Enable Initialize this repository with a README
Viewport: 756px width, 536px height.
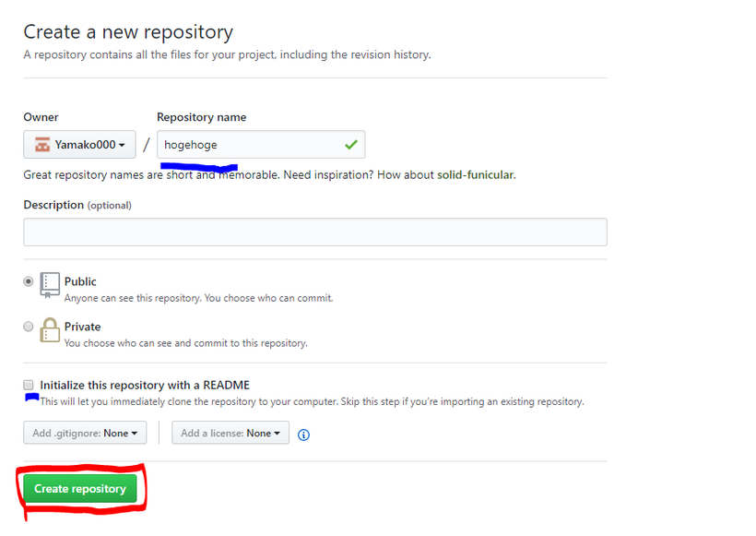tap(29, 385)
